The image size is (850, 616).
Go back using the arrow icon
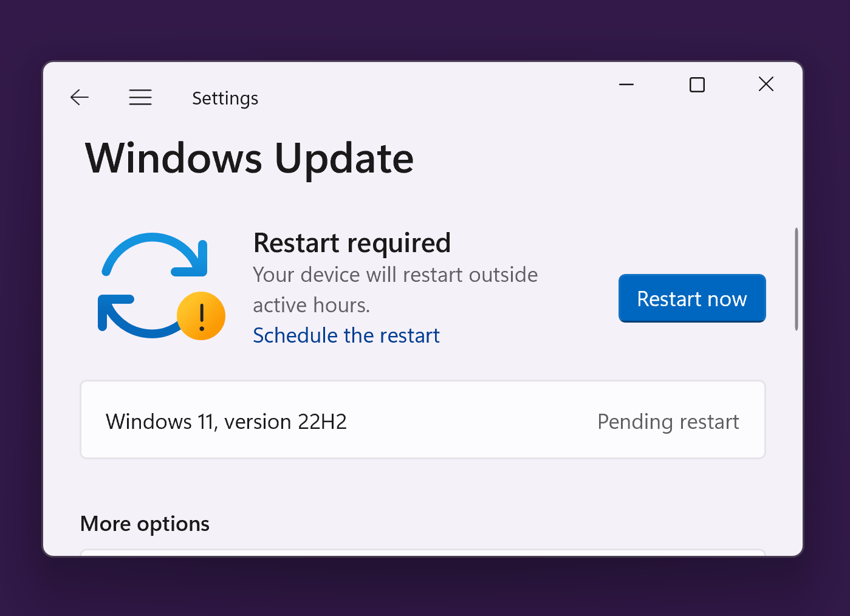[x=80, y=97]
